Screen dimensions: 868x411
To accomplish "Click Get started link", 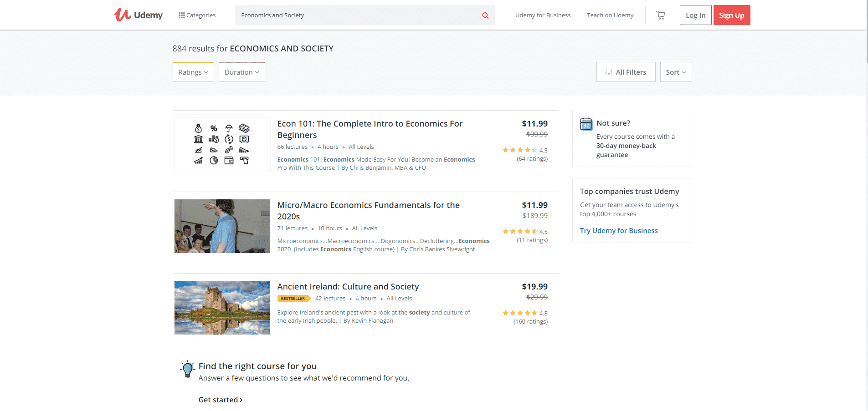I will 221,400.
